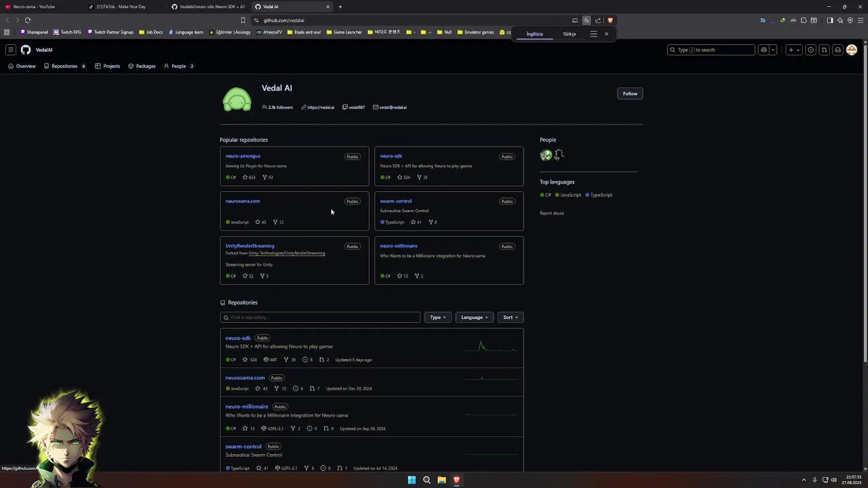Screen dimensions: 868x488
Task: Filter by TypeScript in Top languages
Action: click(x=599, y=195)
